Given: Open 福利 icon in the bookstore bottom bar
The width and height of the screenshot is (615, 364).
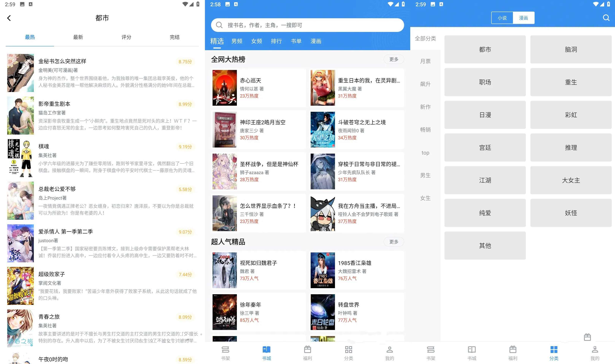Looking at the screenshot, I should point(308,349).
